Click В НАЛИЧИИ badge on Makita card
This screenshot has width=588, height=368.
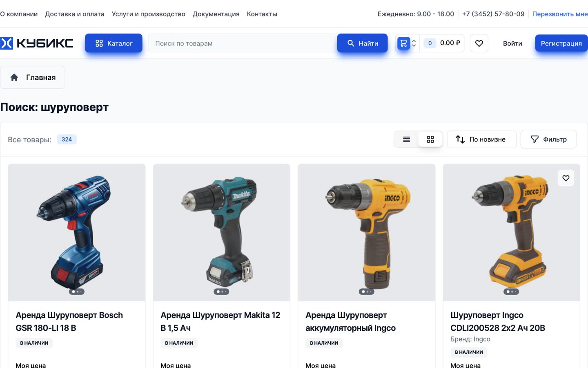179,343
